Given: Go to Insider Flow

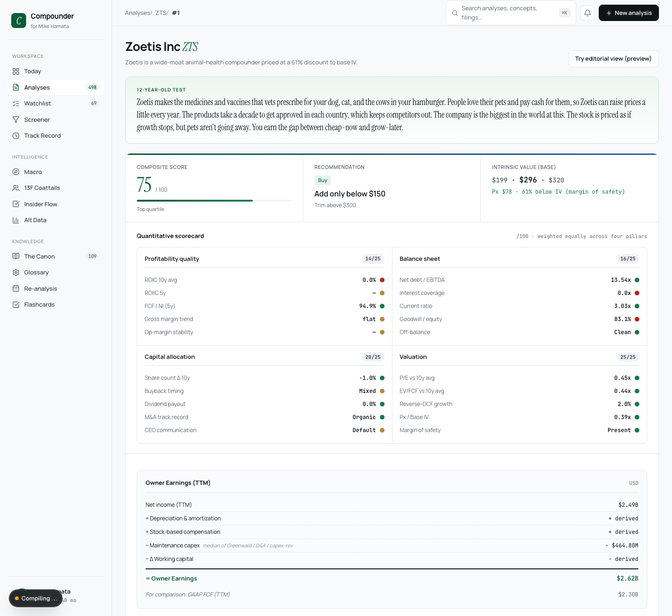Looking at the screenshot, I should click(x=56, y=204).
